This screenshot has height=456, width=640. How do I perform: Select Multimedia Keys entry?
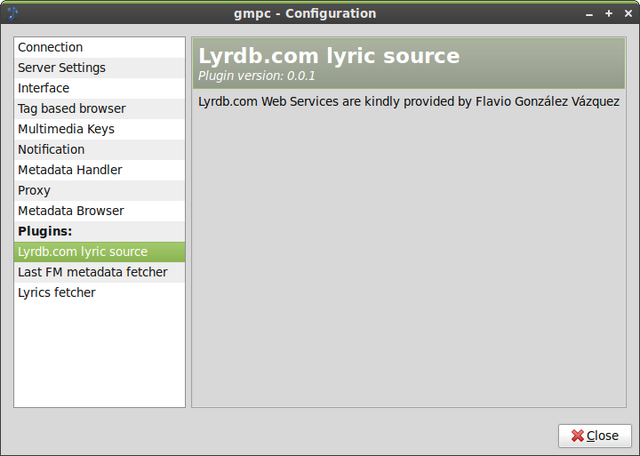[x=99, y=129]
